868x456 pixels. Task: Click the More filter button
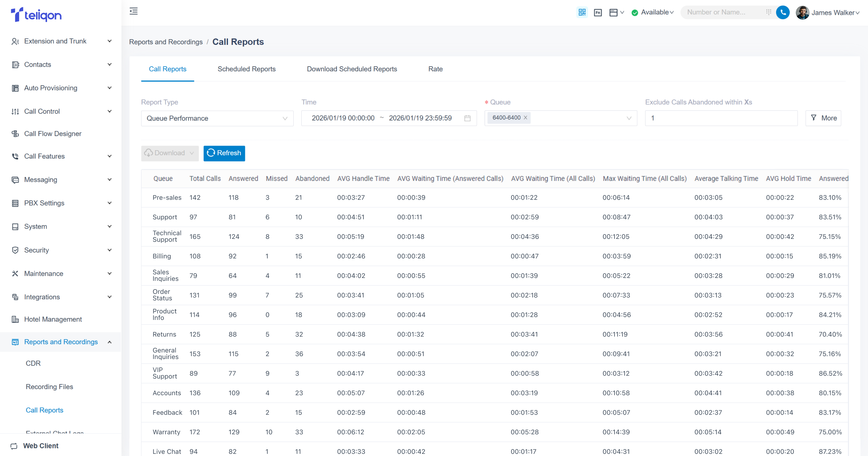[823, 118]
